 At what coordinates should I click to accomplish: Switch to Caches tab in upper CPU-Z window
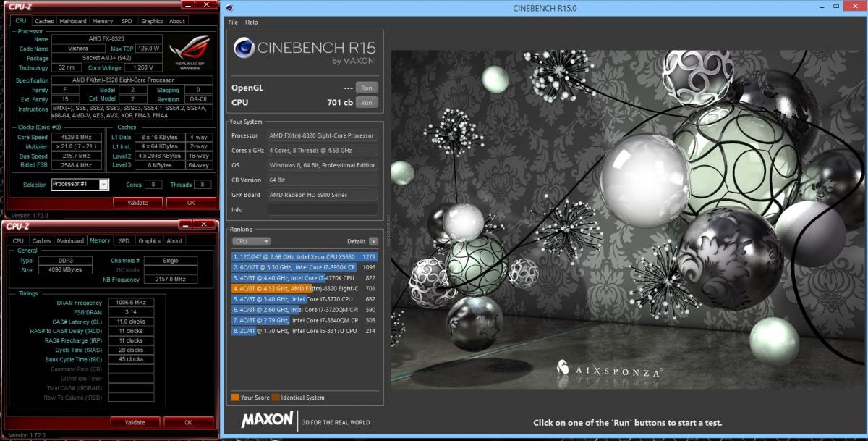point(44,21)
